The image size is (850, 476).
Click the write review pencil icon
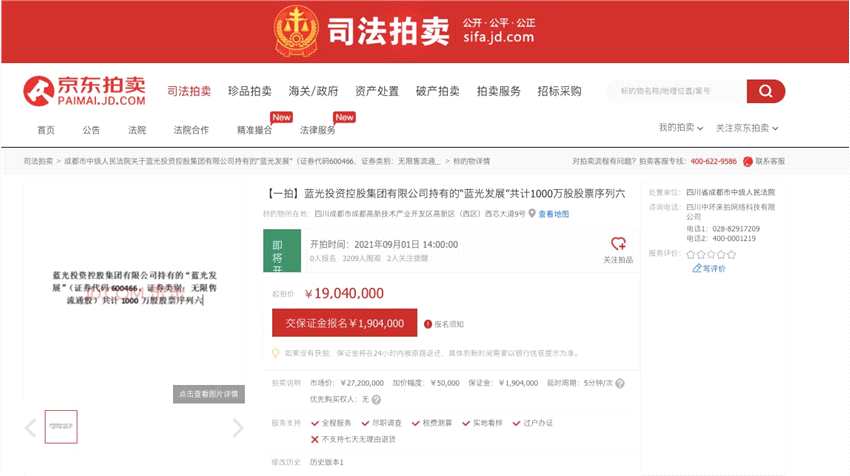pos(697,268)
